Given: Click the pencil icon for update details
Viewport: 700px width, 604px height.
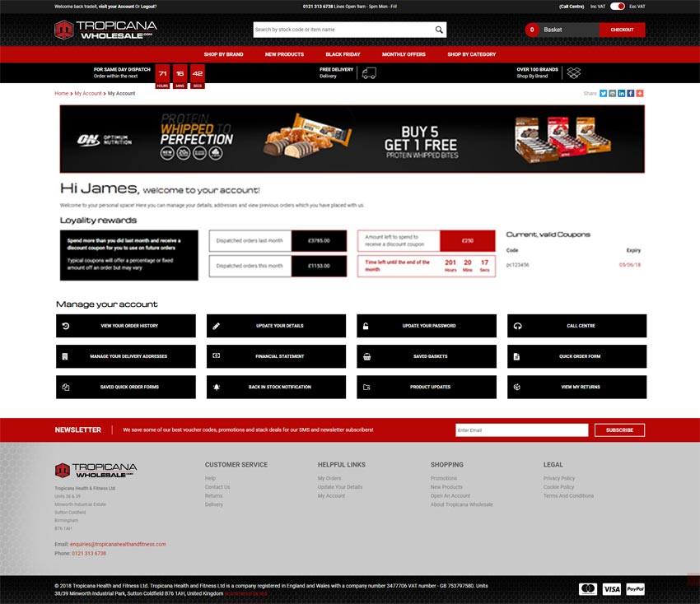Looking at the screenshot, I should click(216, 326).
